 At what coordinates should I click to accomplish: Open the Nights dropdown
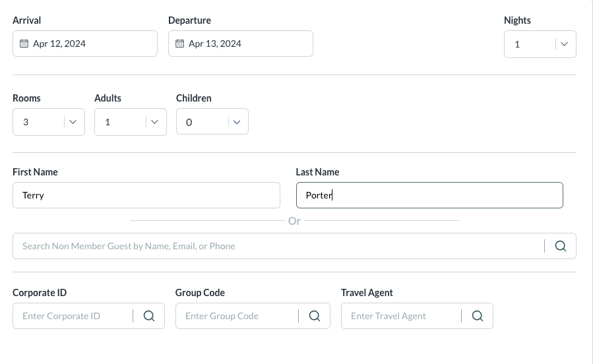tap(540, 44)
